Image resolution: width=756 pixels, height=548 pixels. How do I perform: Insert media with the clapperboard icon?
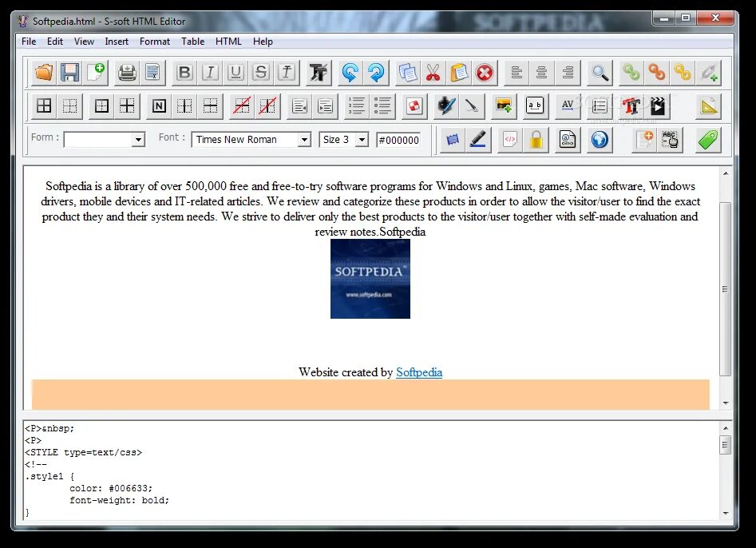(x=657, y=105)
